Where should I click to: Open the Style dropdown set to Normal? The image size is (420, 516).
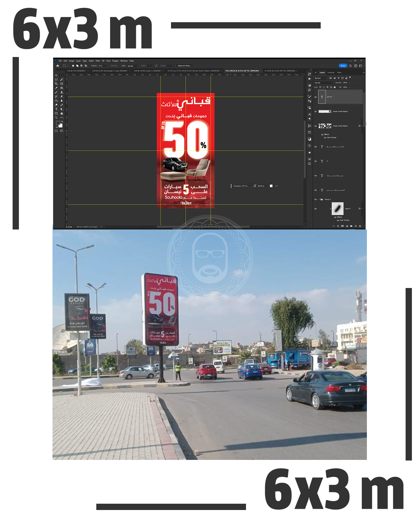pos(133,66)
